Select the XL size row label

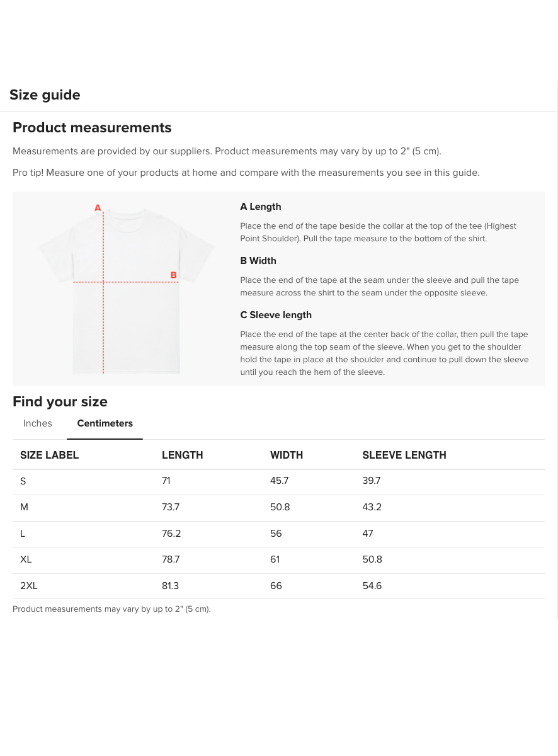pos(26,559)
